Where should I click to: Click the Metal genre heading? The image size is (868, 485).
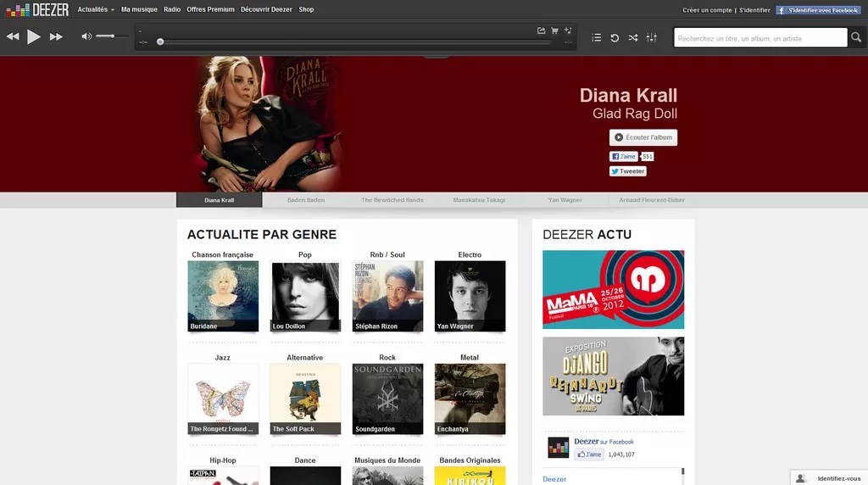[x=470, y=358]
